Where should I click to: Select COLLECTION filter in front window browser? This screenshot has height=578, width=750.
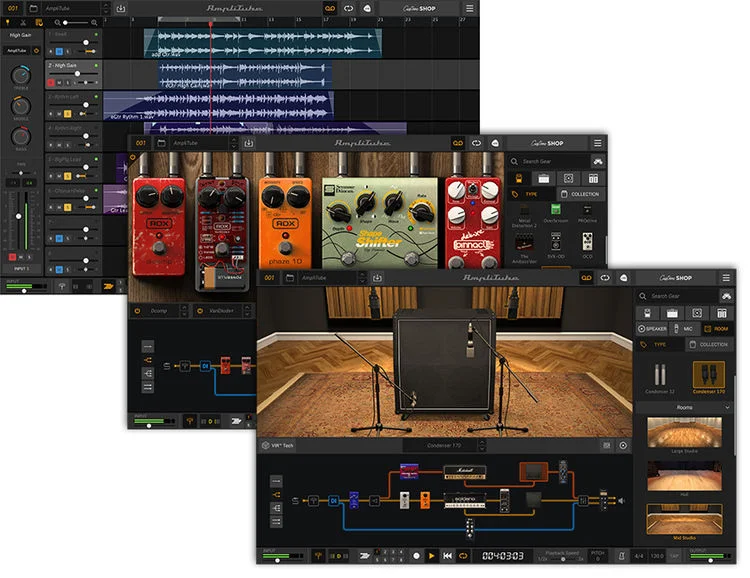(x=709, y=345)
